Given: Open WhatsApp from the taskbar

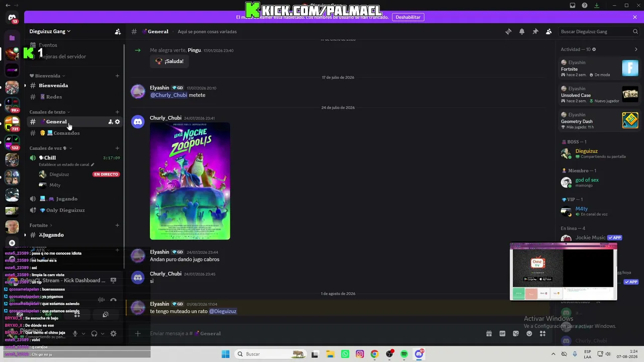Looking at the screenshot, I should (x=345, y=354).
